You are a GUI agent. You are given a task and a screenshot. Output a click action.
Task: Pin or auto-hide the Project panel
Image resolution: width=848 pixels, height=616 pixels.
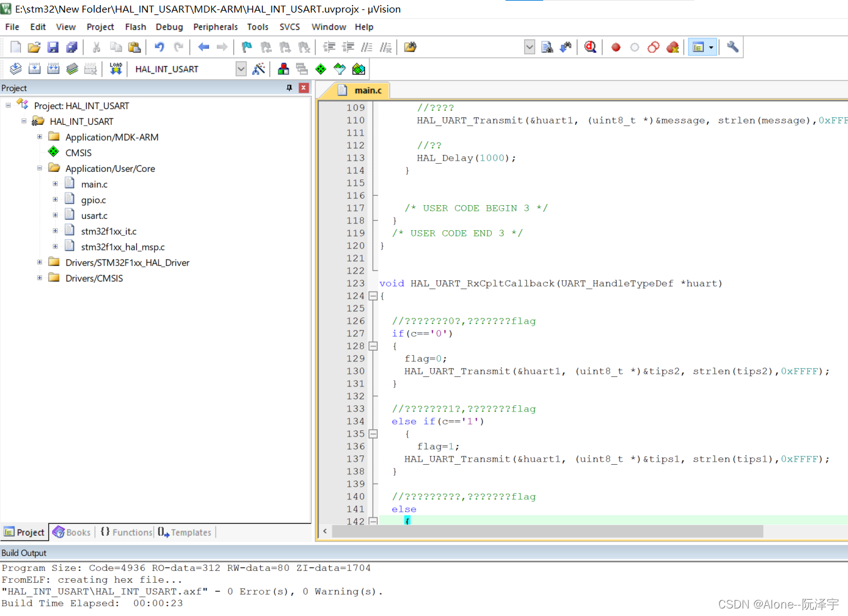(289, 88)
